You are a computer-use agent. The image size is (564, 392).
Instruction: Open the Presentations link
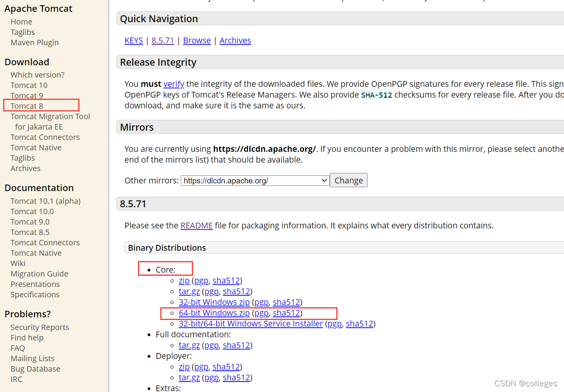coord(35,284)
